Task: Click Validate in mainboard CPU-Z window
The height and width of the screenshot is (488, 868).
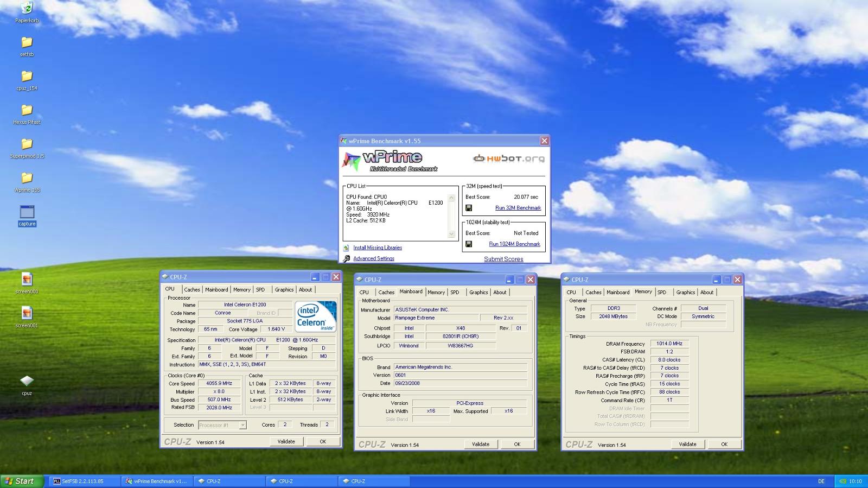Action: point(481,445)
